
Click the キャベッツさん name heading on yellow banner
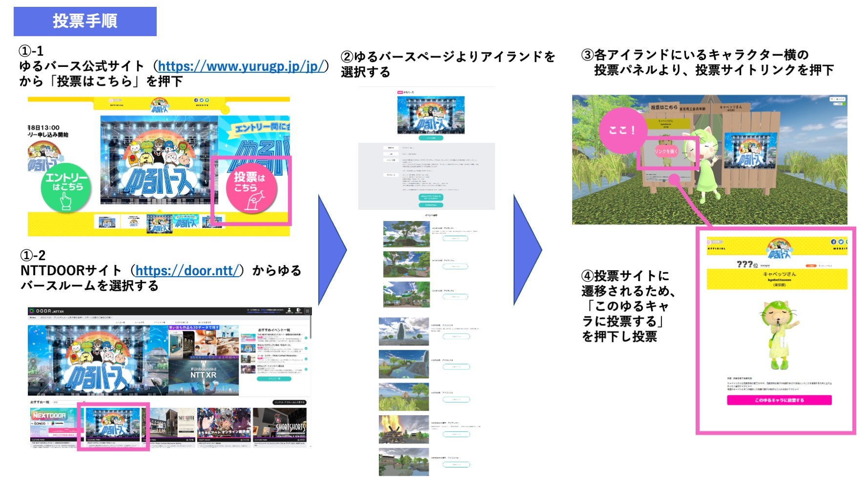779,274
